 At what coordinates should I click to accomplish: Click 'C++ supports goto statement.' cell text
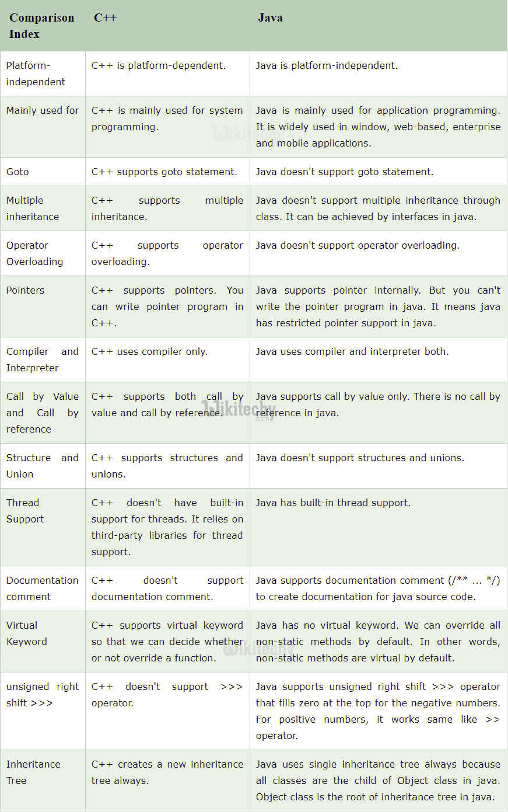164,172
